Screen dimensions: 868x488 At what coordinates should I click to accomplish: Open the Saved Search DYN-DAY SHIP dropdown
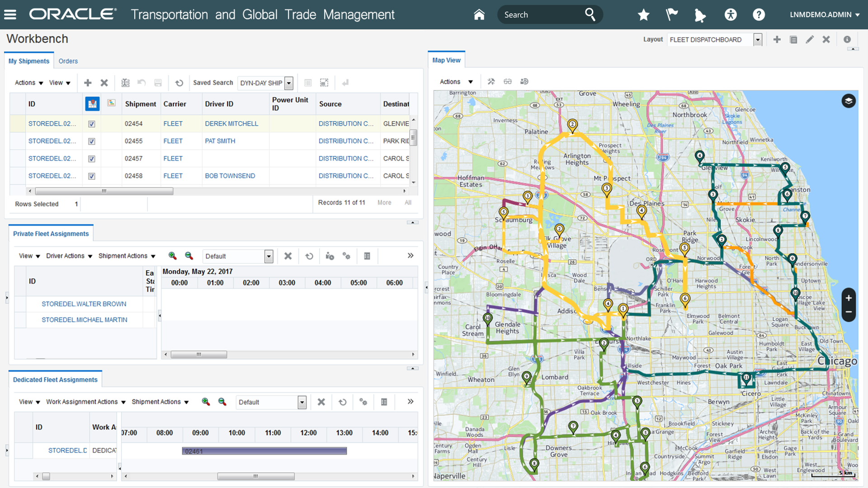click(289, 83)
